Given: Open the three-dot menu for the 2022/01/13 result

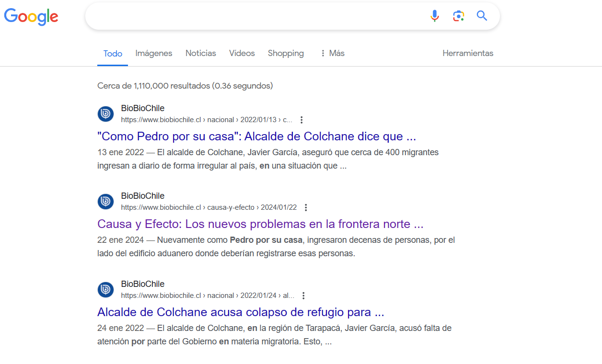Looking at the screenshot, I should tap(301, 120).
